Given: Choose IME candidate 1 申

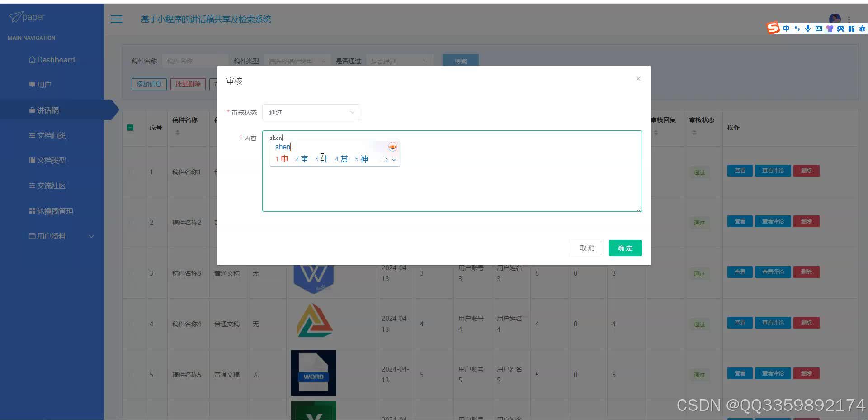Looking at the screenshot, I should click(282, 159).
